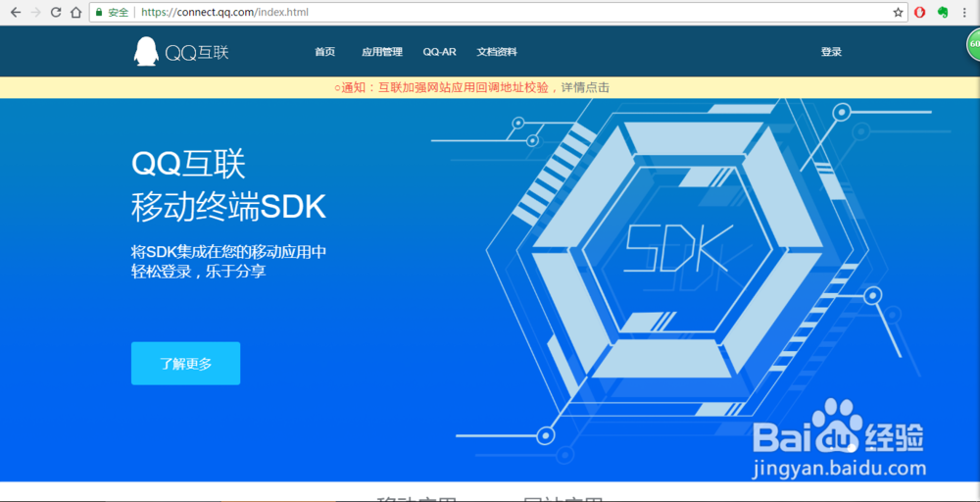Go to browser home icon
This screenshot has height=502, width=980.
click(75, 12)
